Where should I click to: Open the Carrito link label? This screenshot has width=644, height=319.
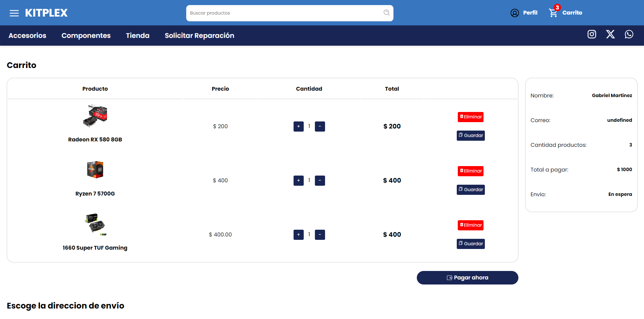pyautogui.click(x=572, y=13)
